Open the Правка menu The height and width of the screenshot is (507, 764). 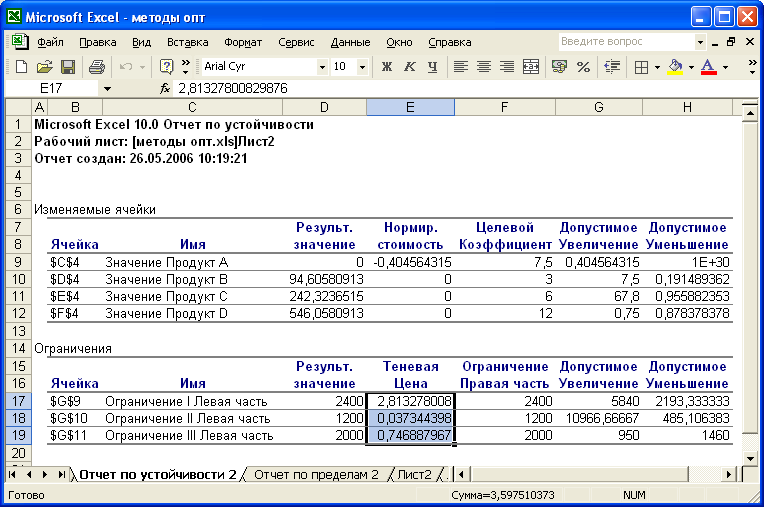[x=97, y=42]
